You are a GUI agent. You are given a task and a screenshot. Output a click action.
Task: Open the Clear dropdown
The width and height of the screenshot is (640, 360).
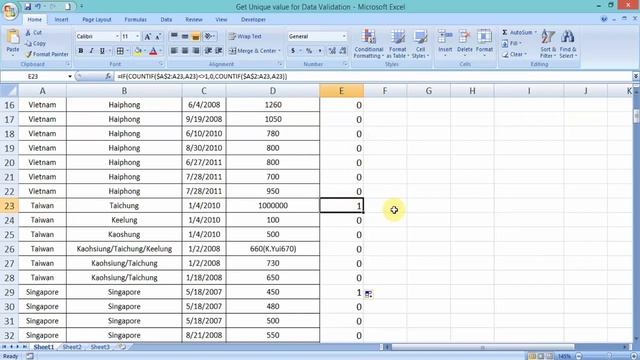(515, 54)
